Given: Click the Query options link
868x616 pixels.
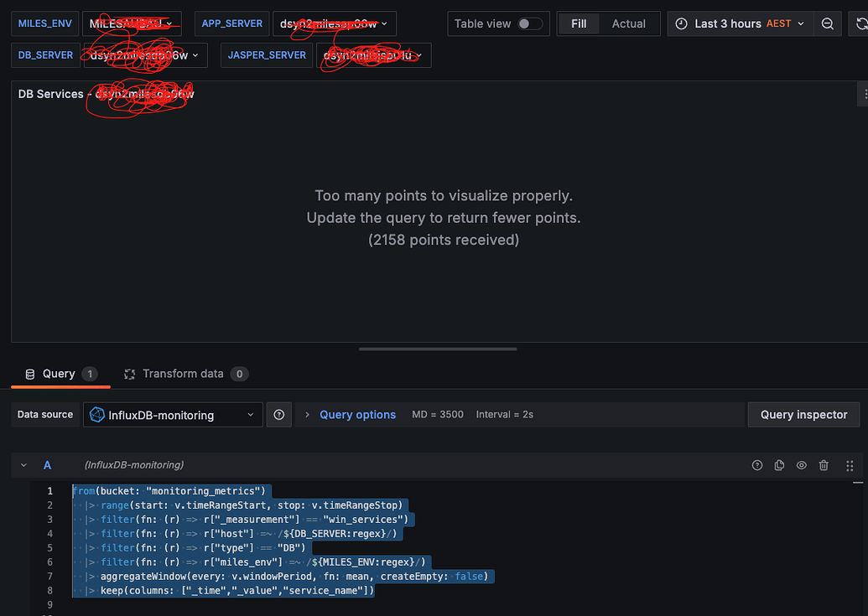Looking at the screenshot, I should pos(358,414).
